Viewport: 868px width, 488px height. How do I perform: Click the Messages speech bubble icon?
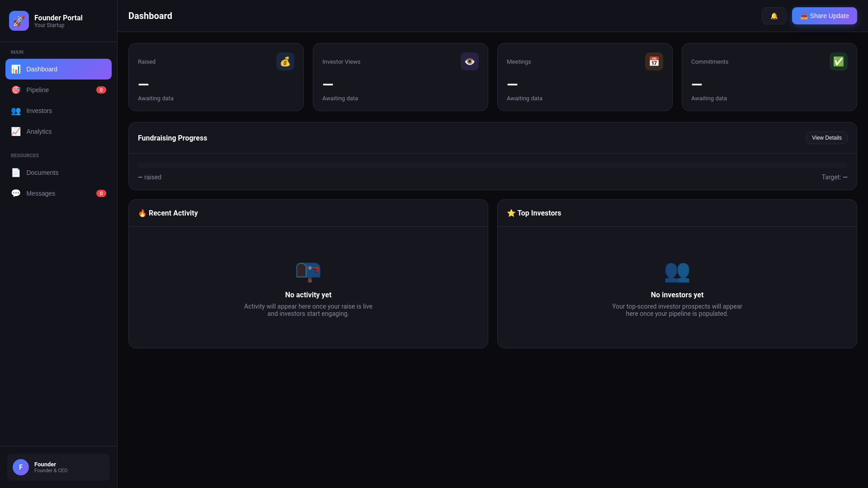tap(16, 193)
